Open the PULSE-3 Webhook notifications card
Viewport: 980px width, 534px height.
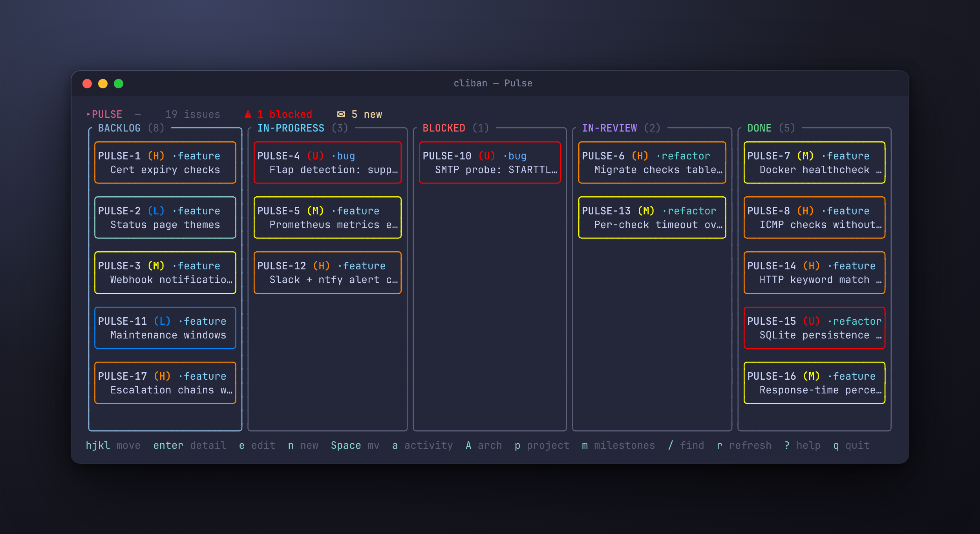coord(165,272)
